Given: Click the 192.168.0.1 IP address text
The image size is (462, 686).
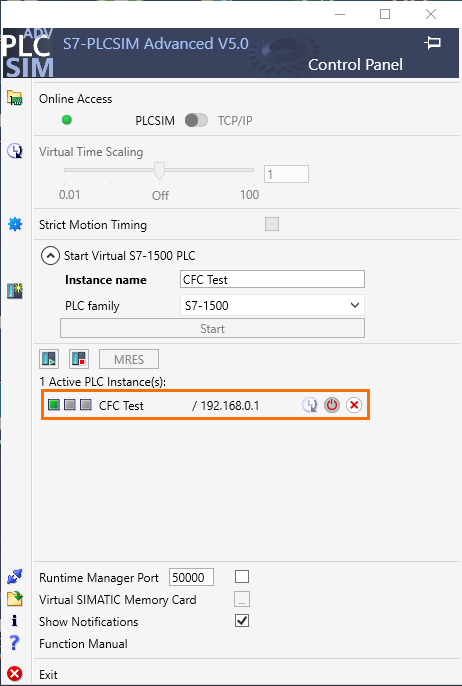Looking at the screenshot, I should pos(230,406).
